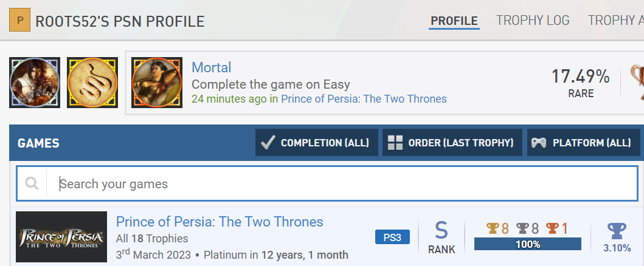Switch to the Trophy Log tab
This screenshot has width=644, height=266.
533,21
